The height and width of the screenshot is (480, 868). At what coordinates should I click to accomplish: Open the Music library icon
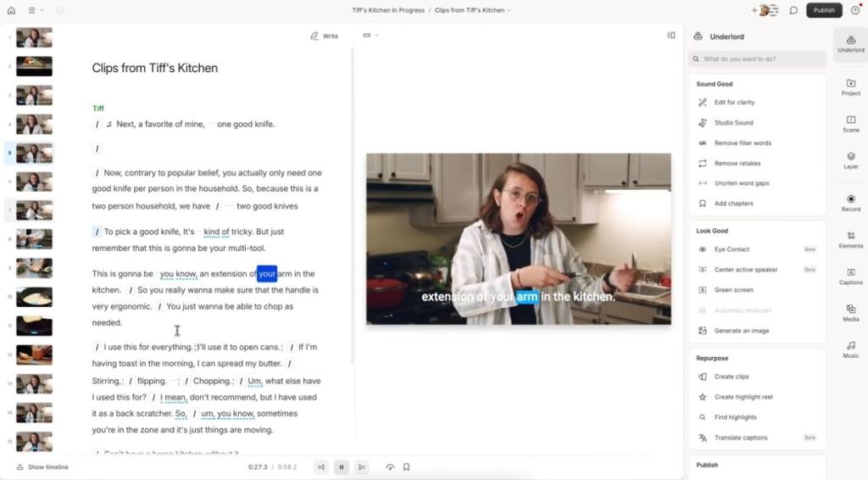[x=850, y=349]
